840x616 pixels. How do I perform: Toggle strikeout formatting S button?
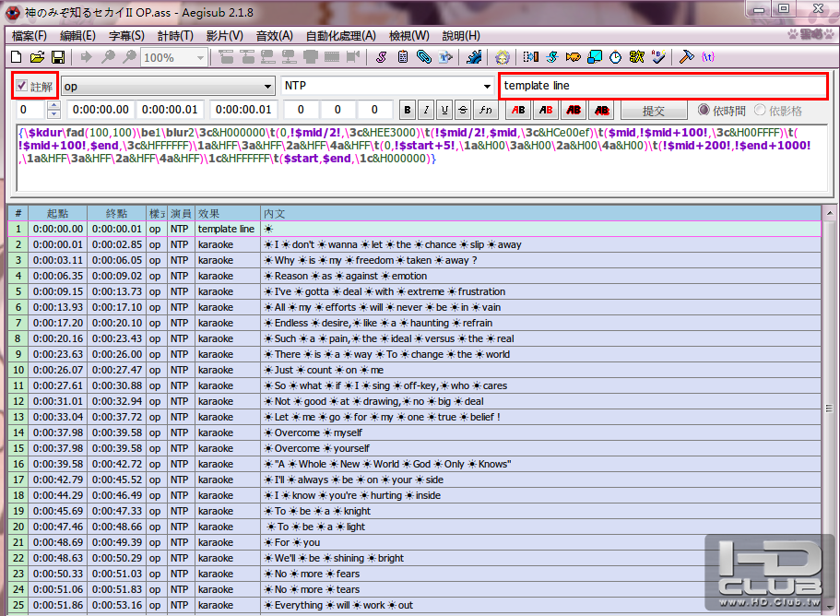(463, 110)
